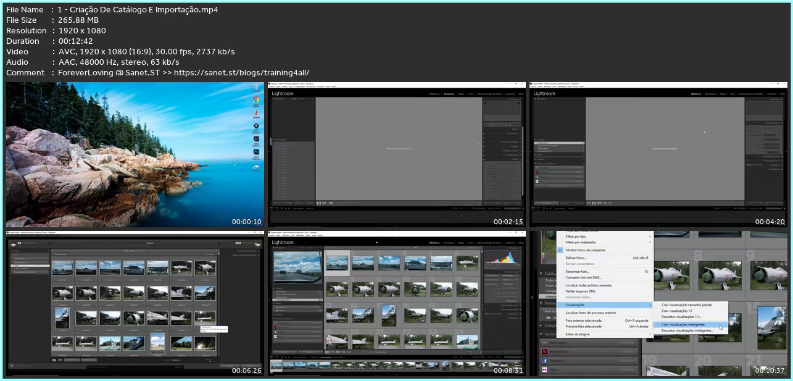The height and width of the screenshot is (381, 793).
Task: Collapse Catálogo panel in 00:08:31 frame
Action: tap(274, 288)
